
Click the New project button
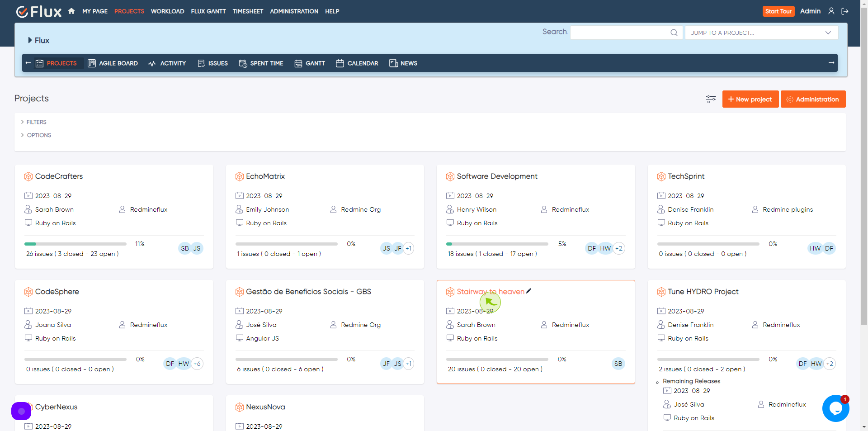click(x=750, y=99)
